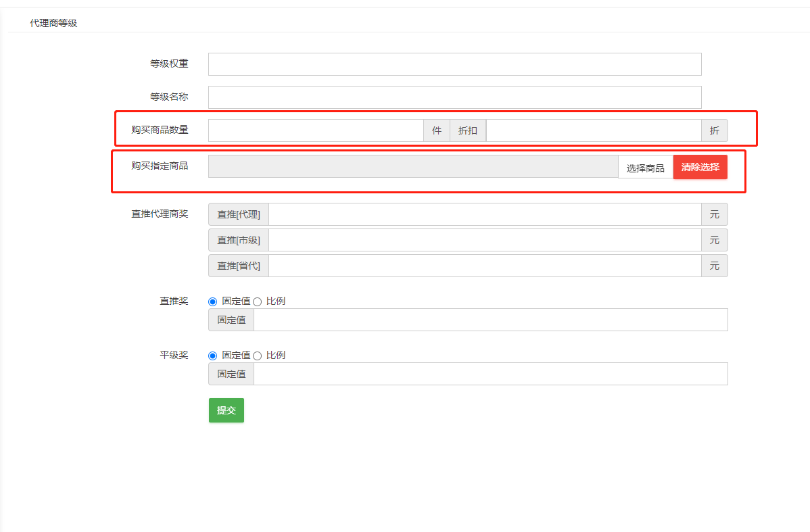Click the 元 suffix on 直推[代理] row

[714, 214]
